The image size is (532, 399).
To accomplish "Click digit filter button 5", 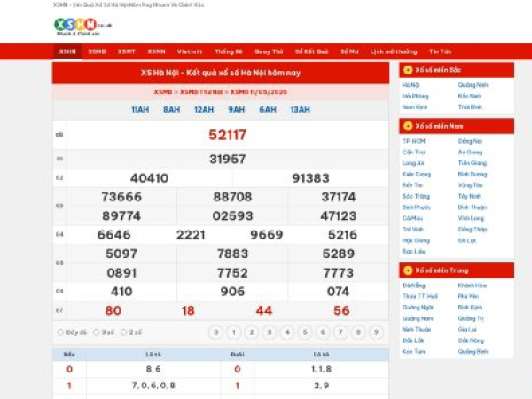I will [305, 332].
